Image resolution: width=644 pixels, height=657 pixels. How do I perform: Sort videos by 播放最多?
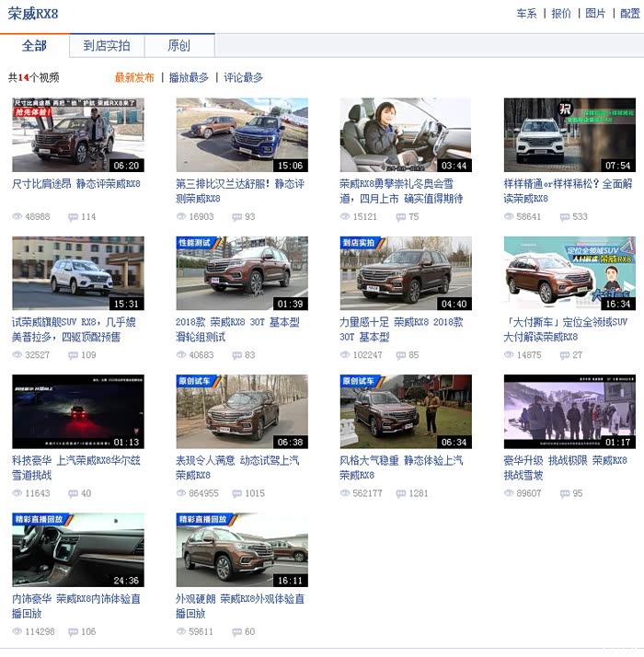click(189, 77)
